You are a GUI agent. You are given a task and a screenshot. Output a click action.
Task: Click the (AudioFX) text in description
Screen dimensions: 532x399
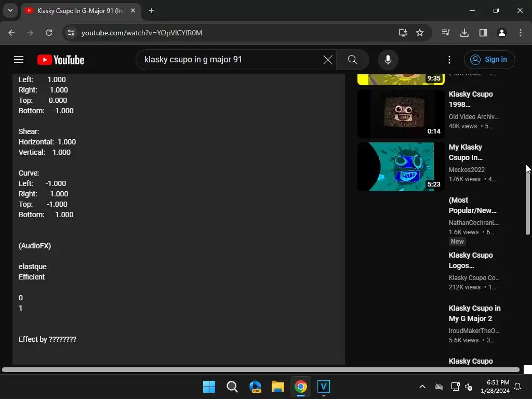35,246
